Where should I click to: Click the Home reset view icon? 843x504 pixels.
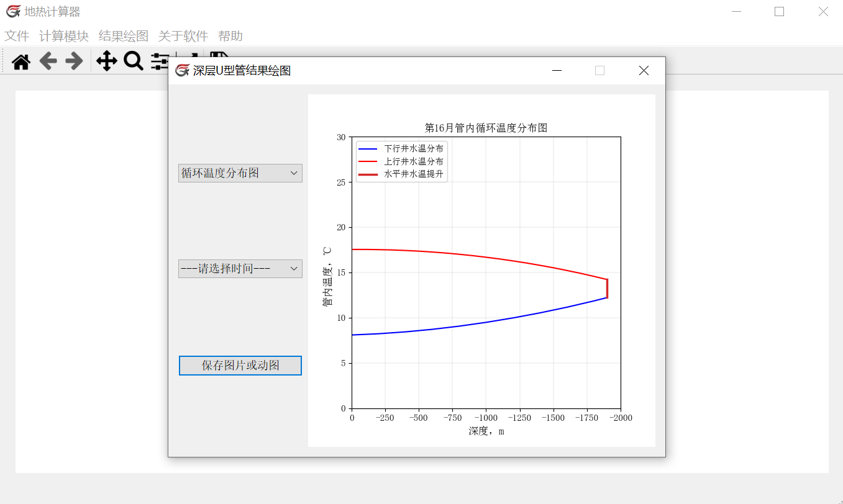click(x=21, y=61)
